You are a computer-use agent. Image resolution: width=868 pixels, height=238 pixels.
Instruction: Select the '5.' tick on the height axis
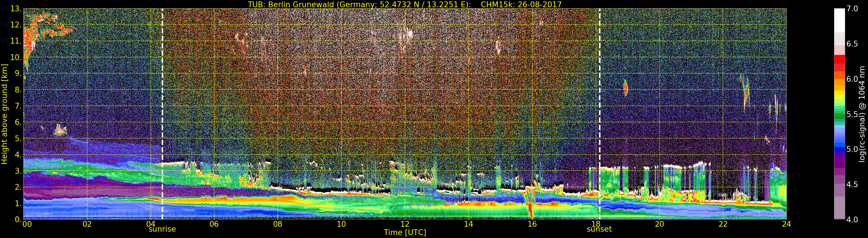coord(18,138)
